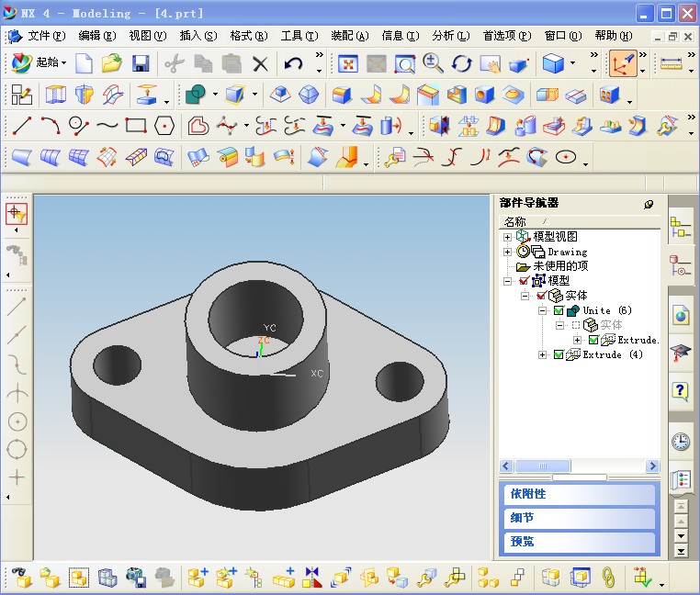Image resolution: width=700 pixels, height=595 pixels.
Task: Collapse the Unite (6) node
Action: 542,310
